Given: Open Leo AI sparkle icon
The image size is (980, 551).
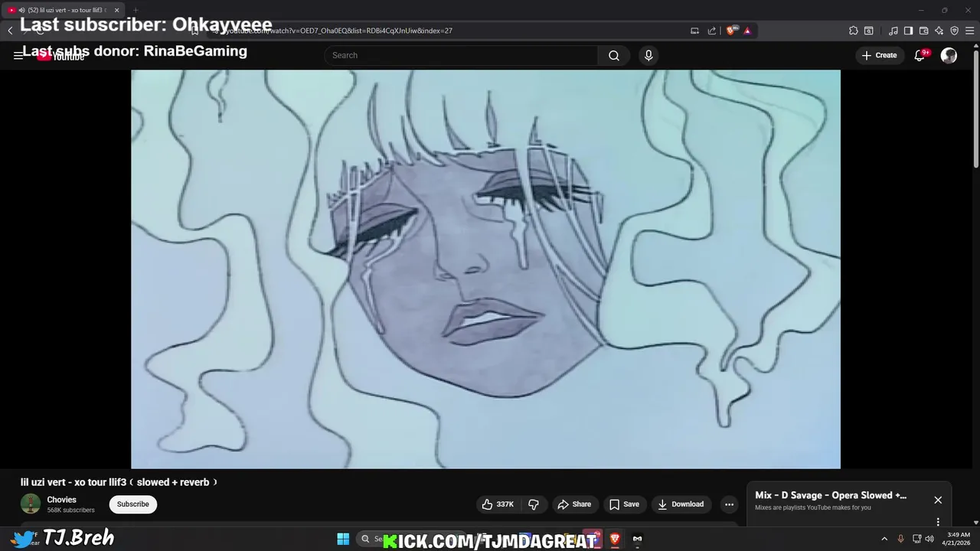Looking at the screenshot, I should (939, 31).
